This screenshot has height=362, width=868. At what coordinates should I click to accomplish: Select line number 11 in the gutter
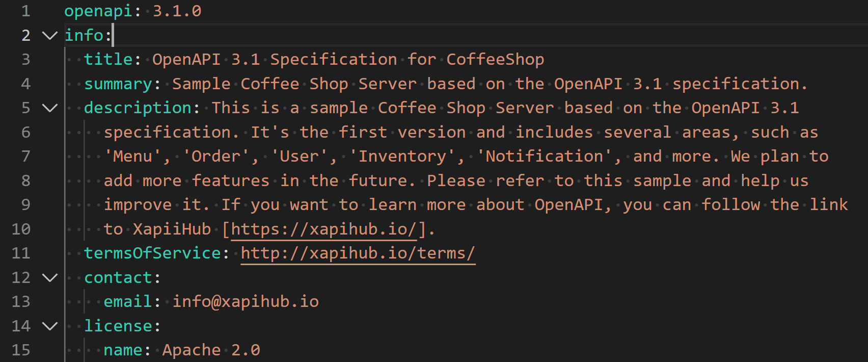(x=21, y=253)
